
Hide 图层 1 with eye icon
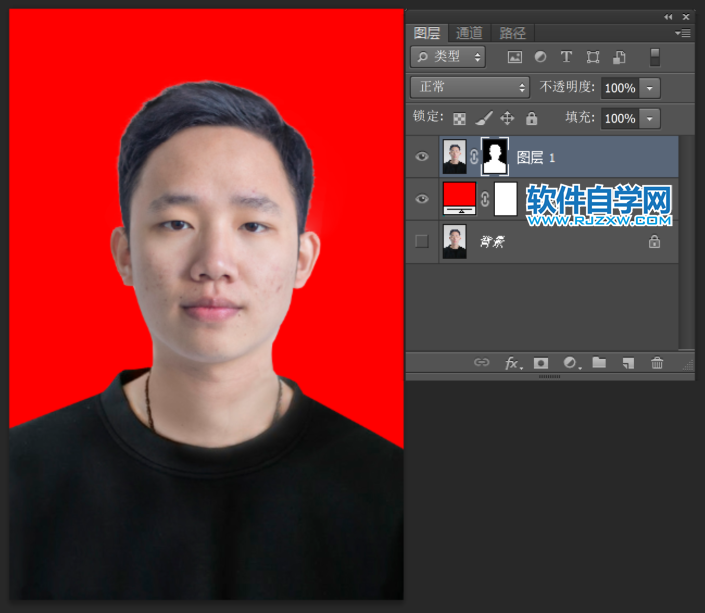click(x=422, y=157)
